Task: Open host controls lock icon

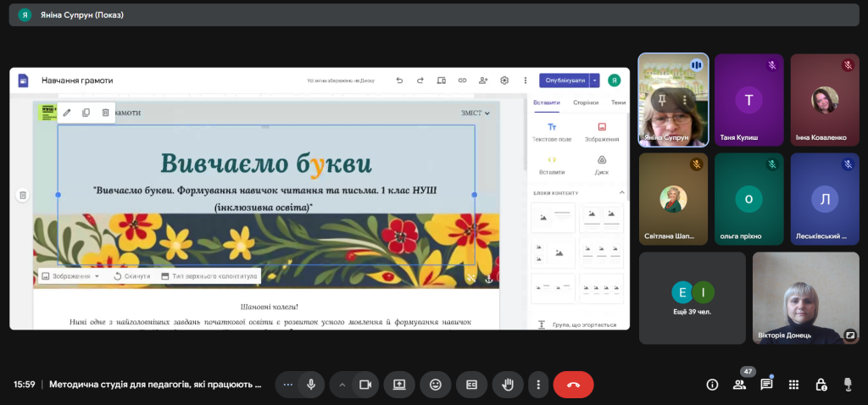Action: [821, 384]
